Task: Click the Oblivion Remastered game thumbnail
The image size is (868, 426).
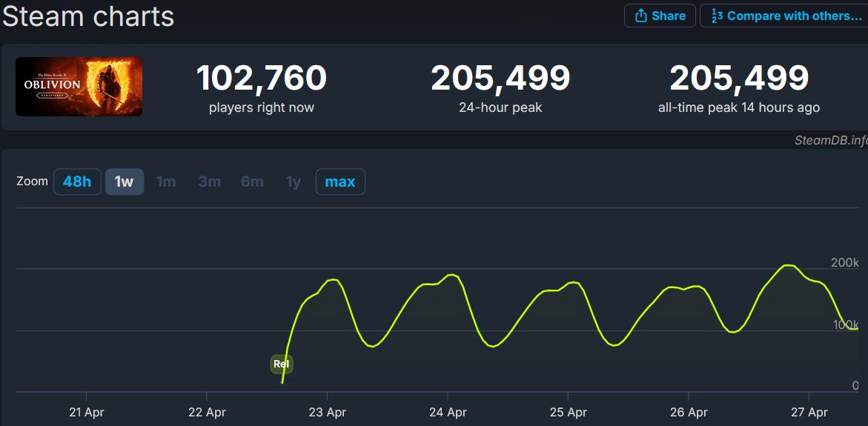Action: point(79,87)
